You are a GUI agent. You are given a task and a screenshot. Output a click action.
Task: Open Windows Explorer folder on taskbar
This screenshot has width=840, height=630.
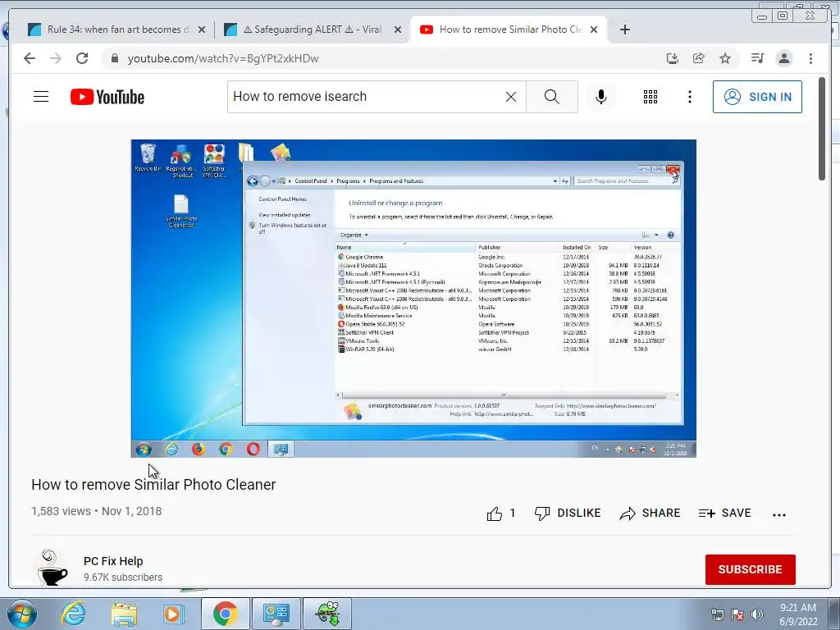[124, 614]
